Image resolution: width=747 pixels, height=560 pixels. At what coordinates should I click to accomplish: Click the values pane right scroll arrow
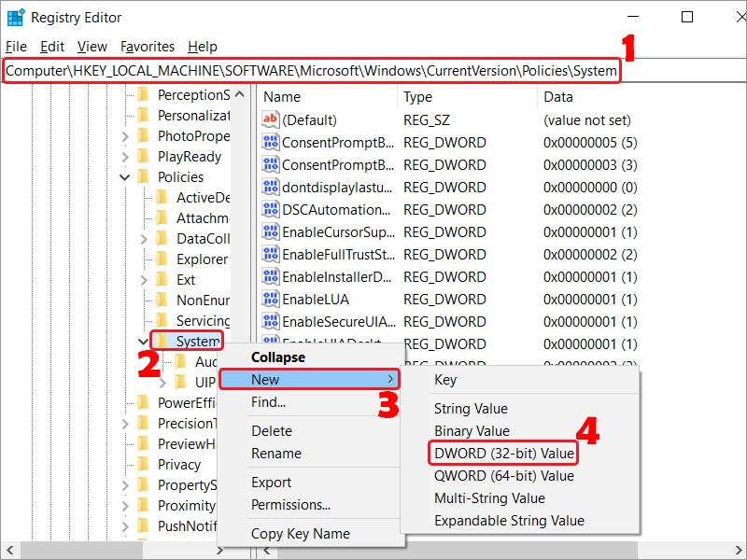[x=739, y=551]
